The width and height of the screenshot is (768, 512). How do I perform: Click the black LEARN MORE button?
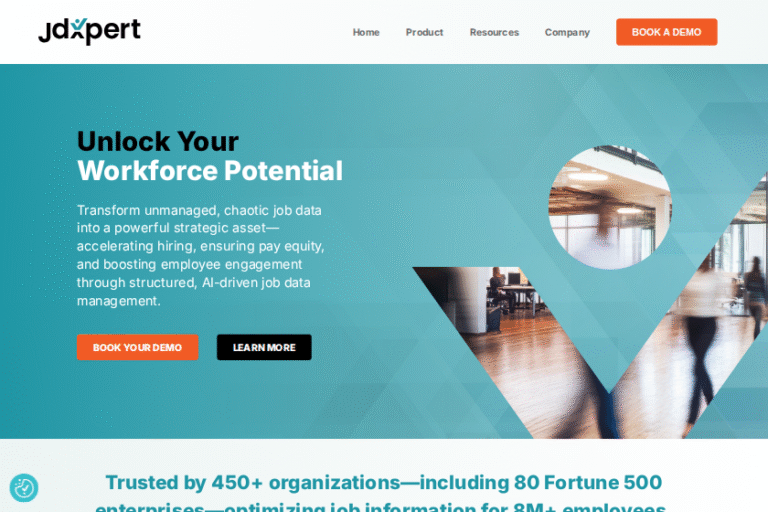pos(264,347)
